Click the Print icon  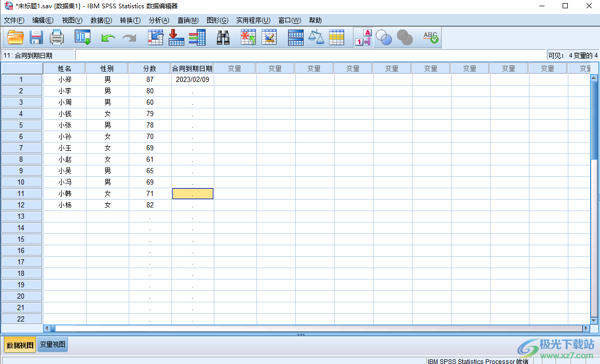[57, 37]
